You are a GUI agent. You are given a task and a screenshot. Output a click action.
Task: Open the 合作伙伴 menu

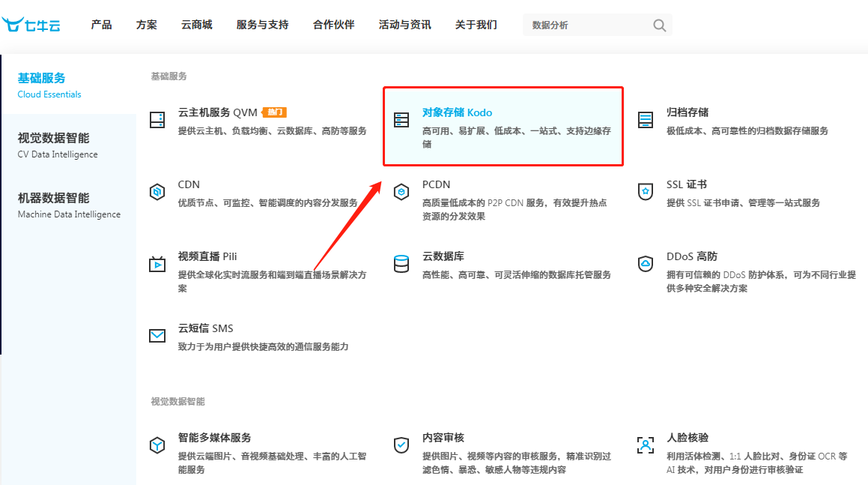click(334, 25)
